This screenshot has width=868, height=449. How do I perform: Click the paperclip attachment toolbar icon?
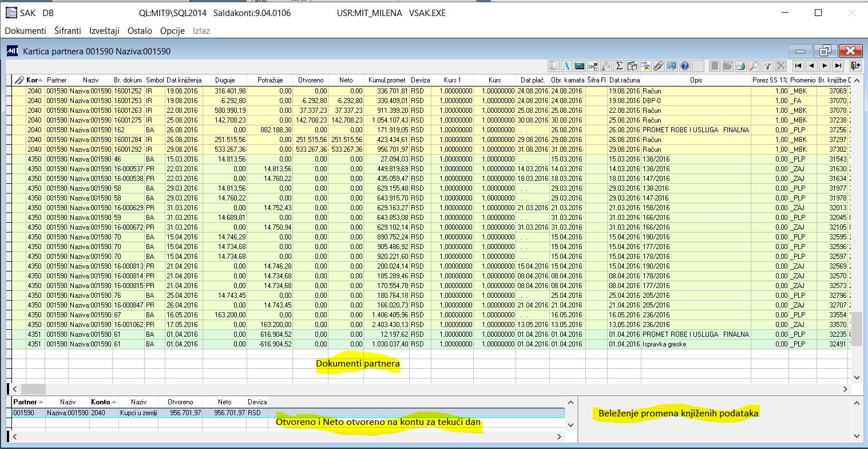click(659, 66)
